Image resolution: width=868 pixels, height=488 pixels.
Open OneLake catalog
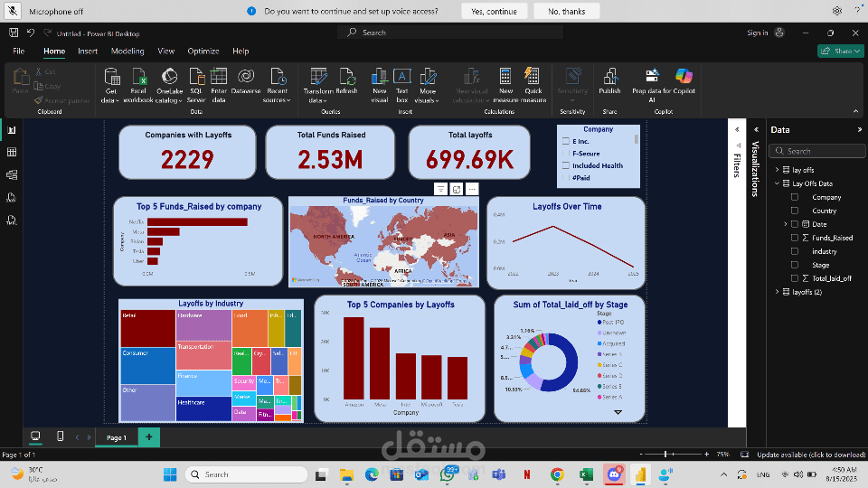coord(169,85)
